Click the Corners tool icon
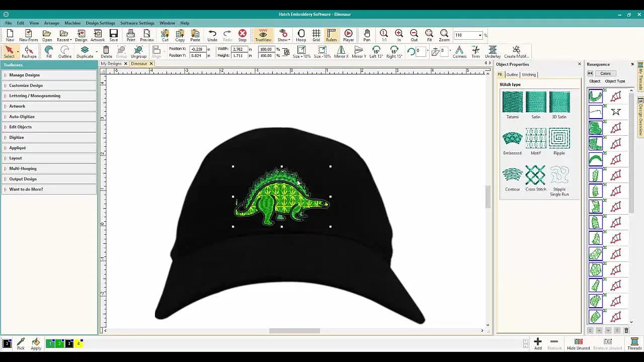Image resolution: width=644 pixels, height=362 pixels. (459, 52)
